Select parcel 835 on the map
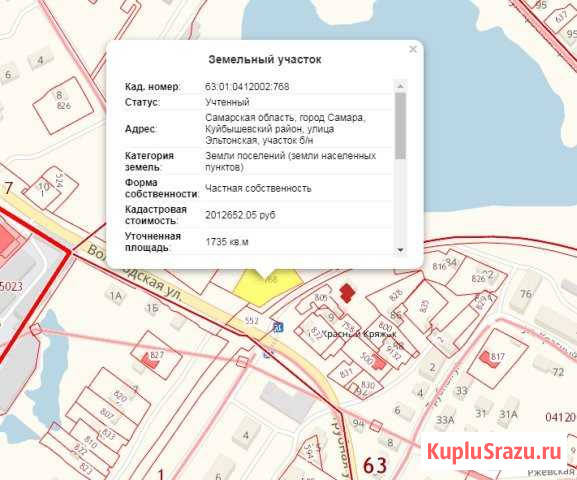577x480 pixels. coord(424,306)
